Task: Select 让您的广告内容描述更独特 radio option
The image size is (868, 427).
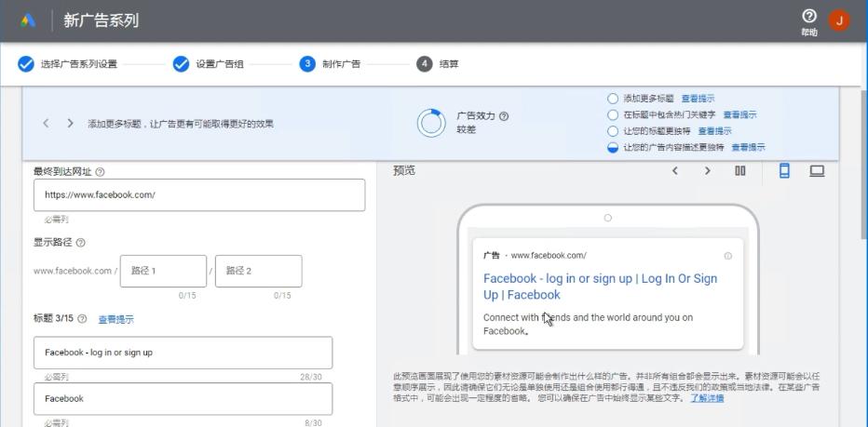Action: pos(612,147)
